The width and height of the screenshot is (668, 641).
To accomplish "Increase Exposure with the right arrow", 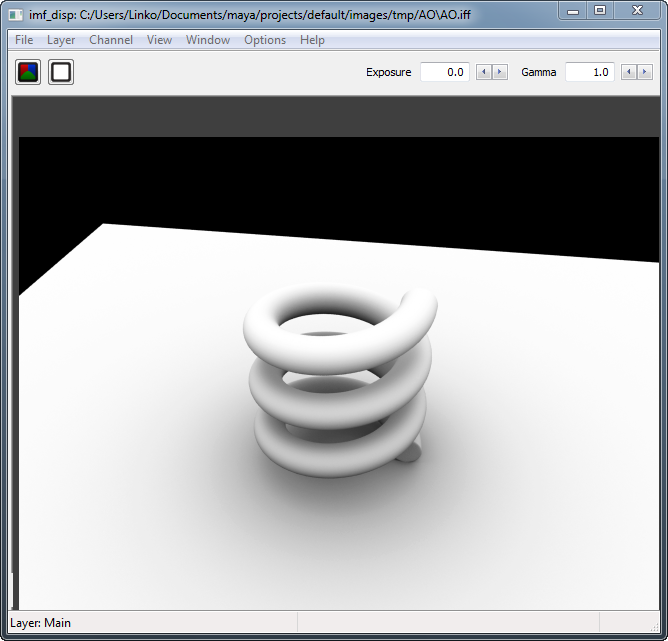I will (500, 72).
